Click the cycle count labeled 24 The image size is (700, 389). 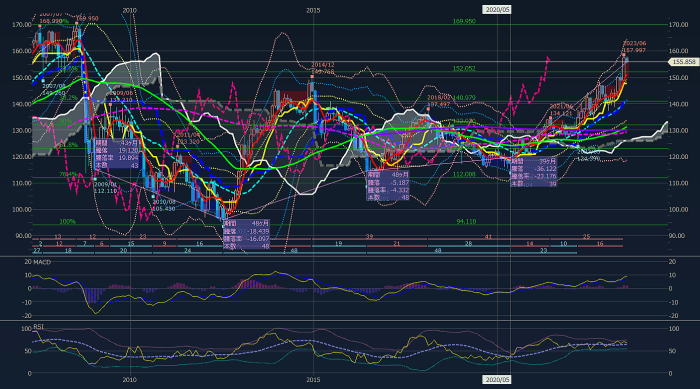tap(188, 251)
